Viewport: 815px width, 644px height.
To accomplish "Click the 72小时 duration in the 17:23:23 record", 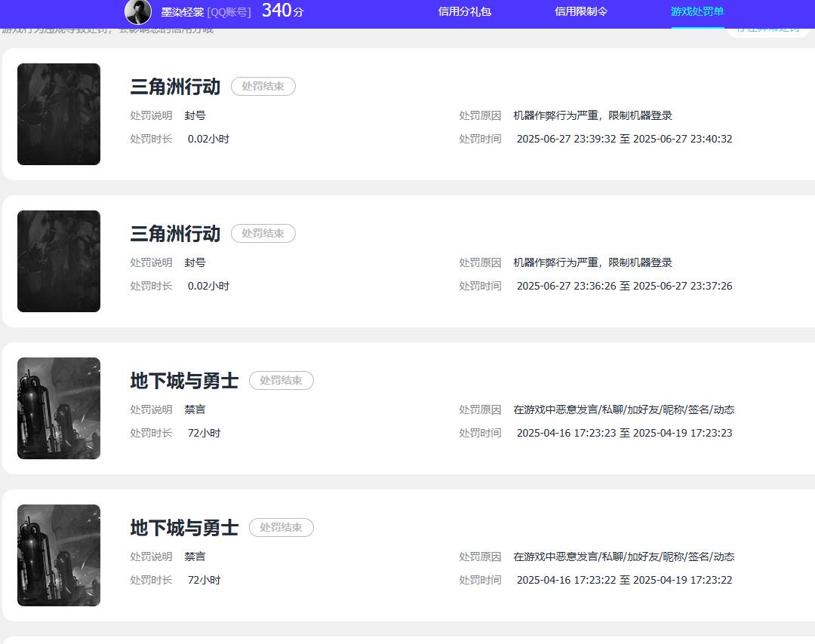I will tap(204, 433).
